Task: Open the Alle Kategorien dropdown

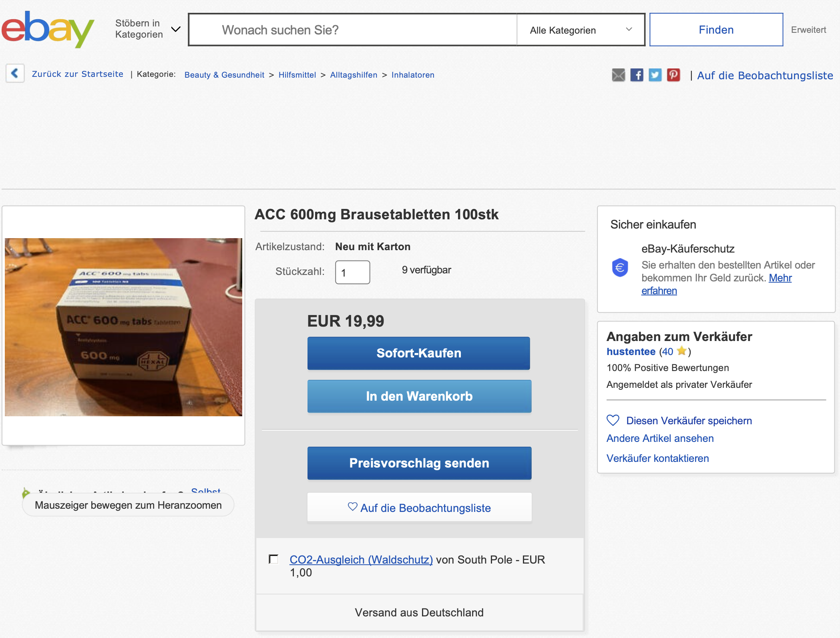Action: click(x=580, y=30)
